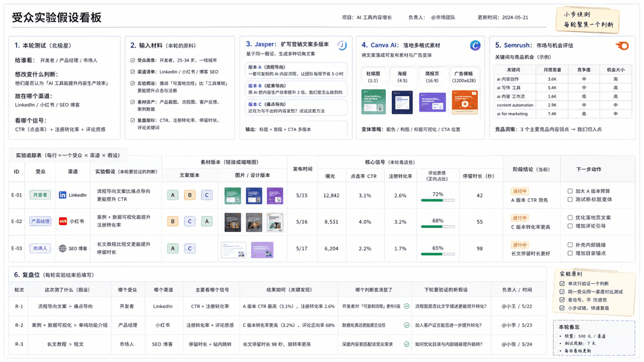This screenshot has height=362, width=644.
Task: Open the first dark thumbnail in row E-02
Action: [233, 222]
